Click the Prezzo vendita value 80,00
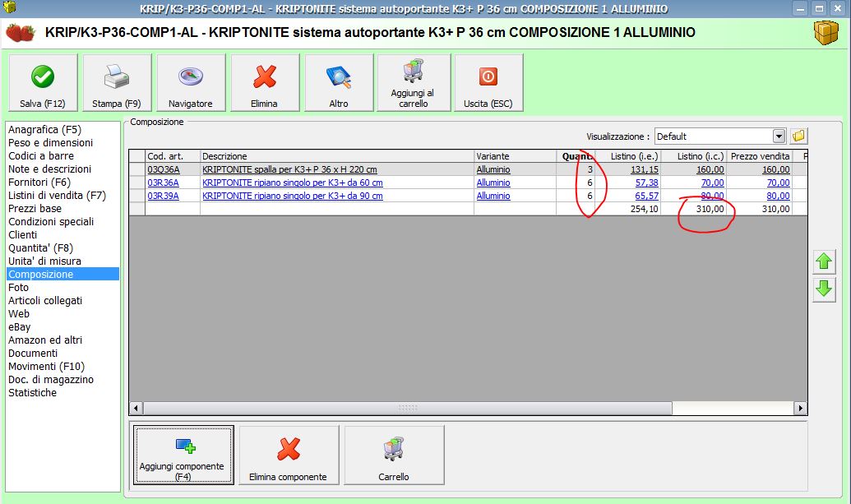851x504 pixels. click(778, 196)
